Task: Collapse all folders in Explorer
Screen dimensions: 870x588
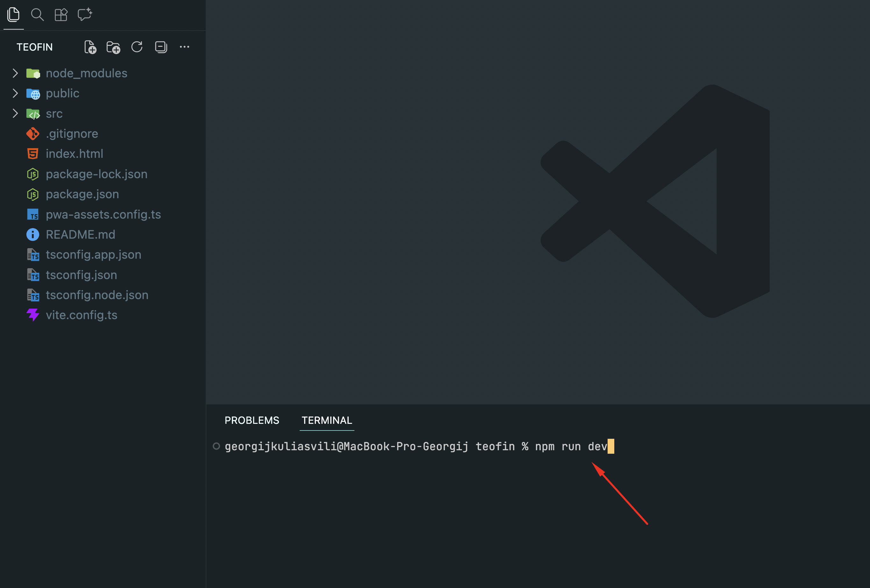Action: point(161,47)
